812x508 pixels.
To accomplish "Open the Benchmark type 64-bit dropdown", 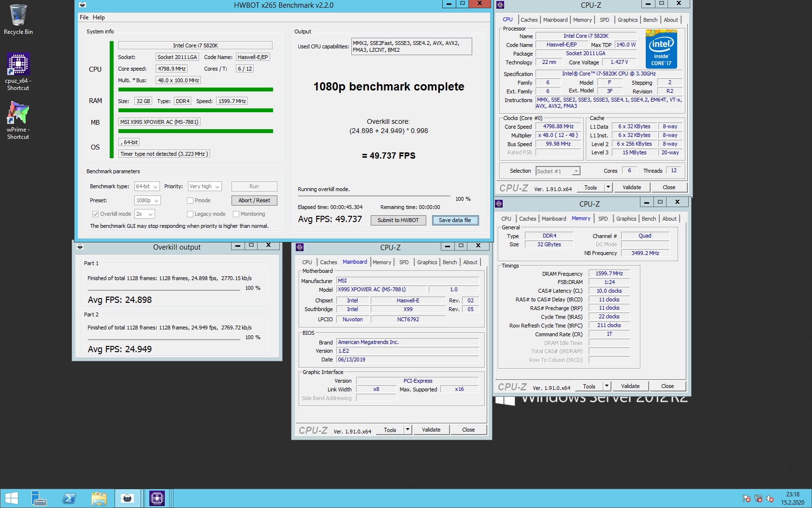I will click(x=147, y=186).
